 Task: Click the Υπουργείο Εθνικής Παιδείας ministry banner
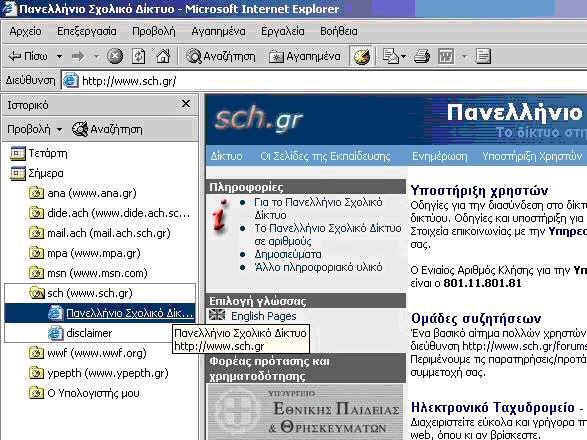click(x=305, y=412)
